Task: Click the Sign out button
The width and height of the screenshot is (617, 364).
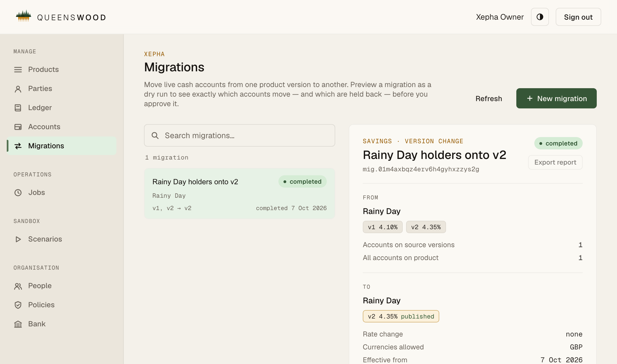Action: (578, 17)
